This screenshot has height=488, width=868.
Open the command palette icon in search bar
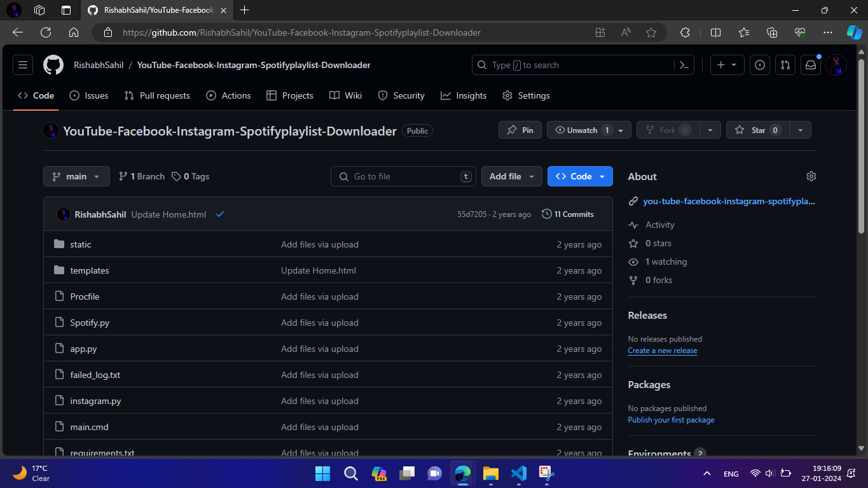click(x=684, y=65)
